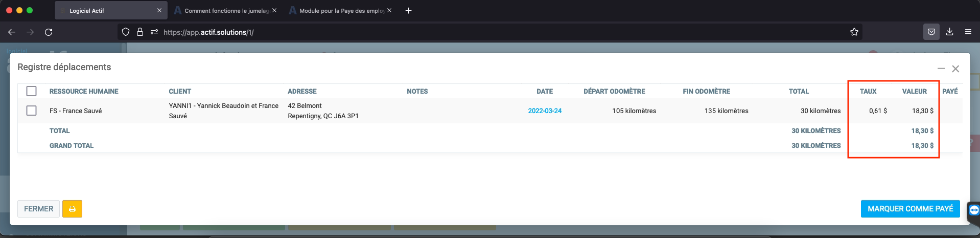Close the Registre déplacements dialog
Viewport: 980px width, 238px height.
pos(955,69)
